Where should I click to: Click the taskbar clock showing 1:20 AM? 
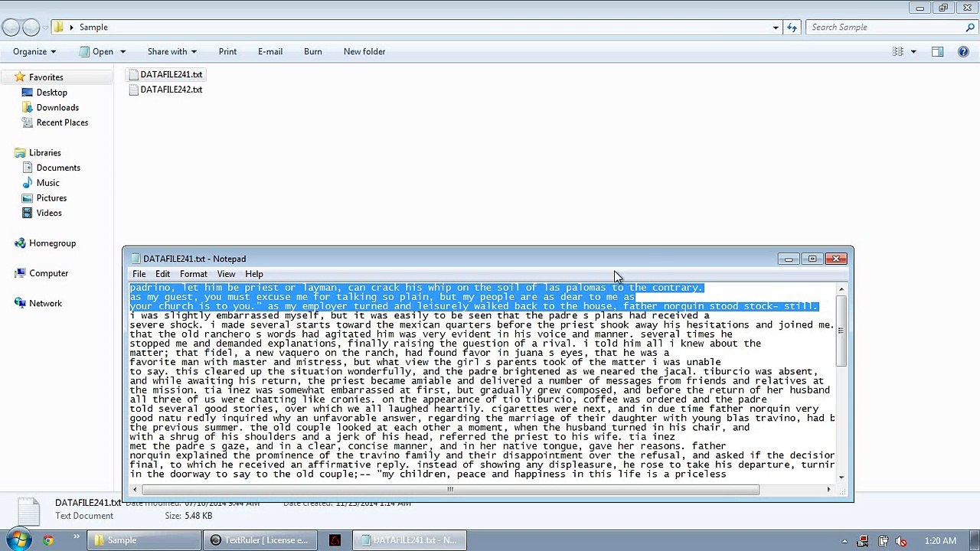click(x=940, y=541)
